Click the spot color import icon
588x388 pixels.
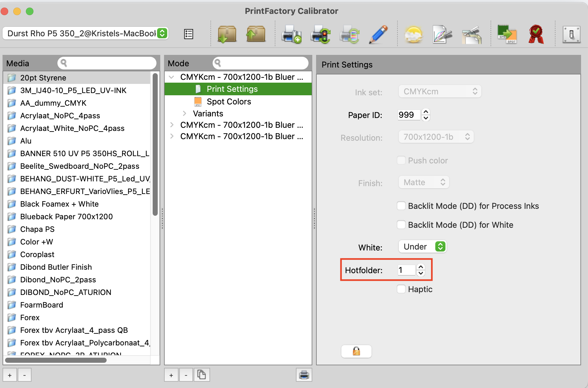[x=507, y=34]
